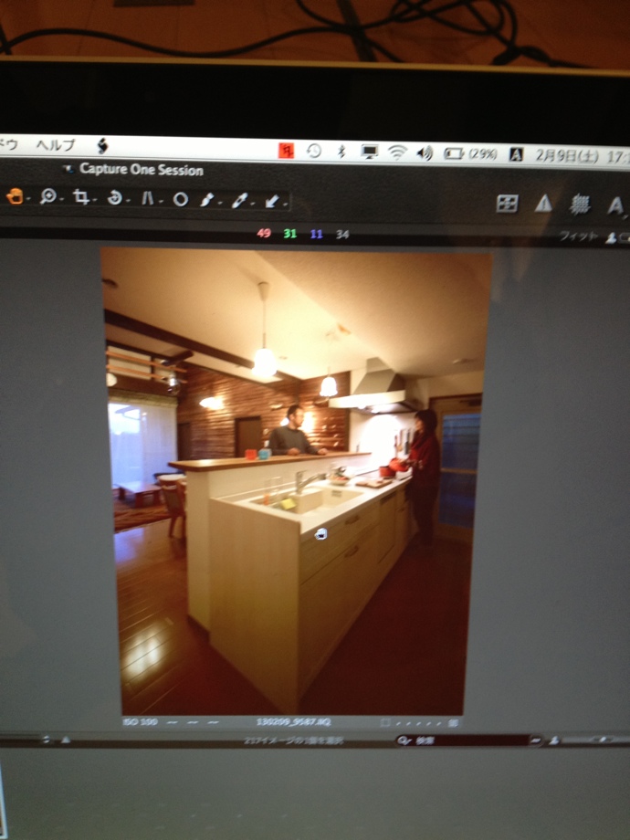Open the Pan tool options arrow
This screenshot has height=840, width=630.
coord(28,200)
